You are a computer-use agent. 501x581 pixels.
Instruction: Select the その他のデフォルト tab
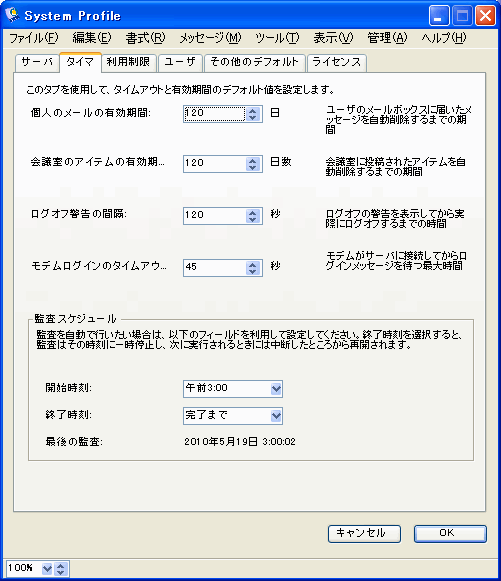click(x=255, y=62)
